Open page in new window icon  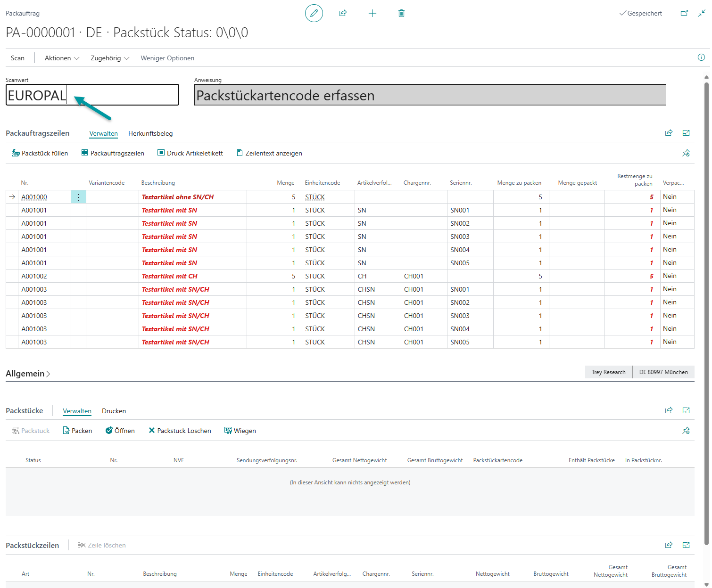(684, 13)
